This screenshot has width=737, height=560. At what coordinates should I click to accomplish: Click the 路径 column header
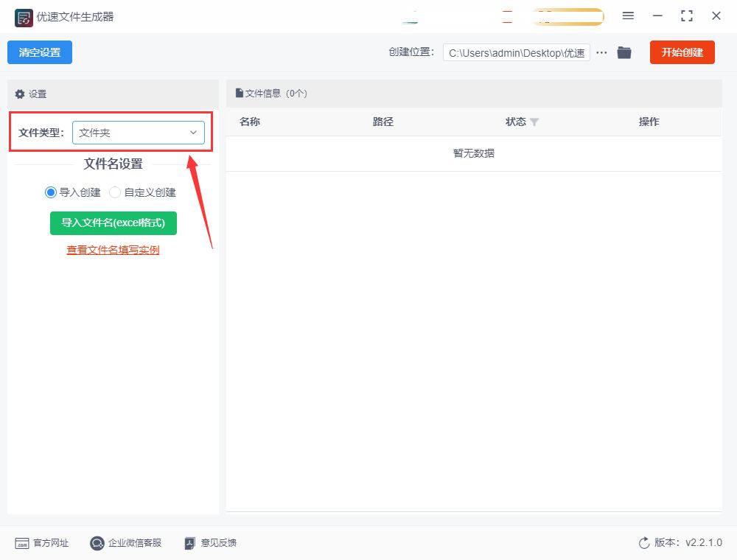[383, 122]
